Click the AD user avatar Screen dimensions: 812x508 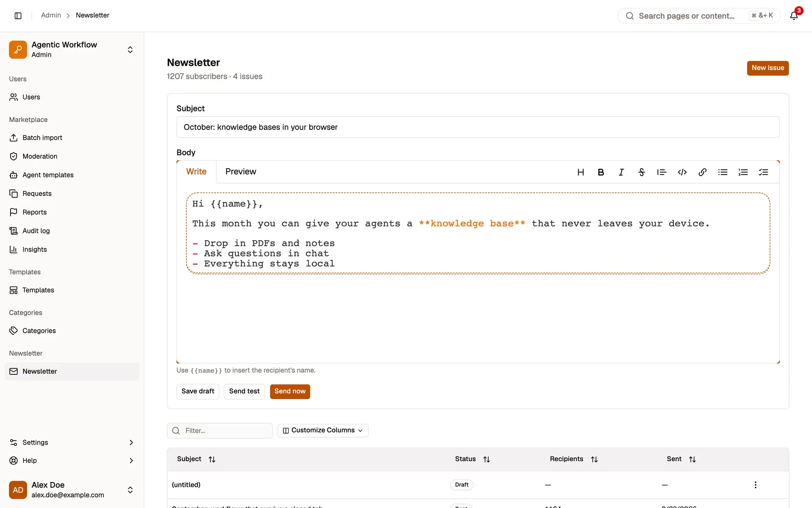18,490
